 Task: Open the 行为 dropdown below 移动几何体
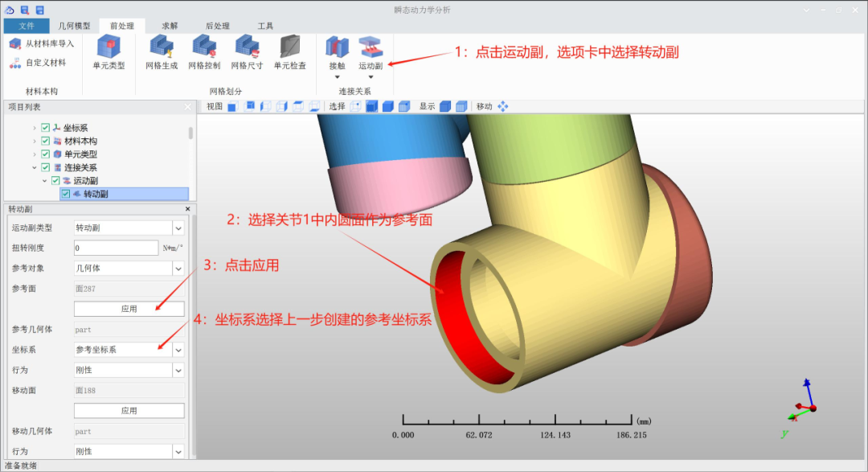coord(178,452)
